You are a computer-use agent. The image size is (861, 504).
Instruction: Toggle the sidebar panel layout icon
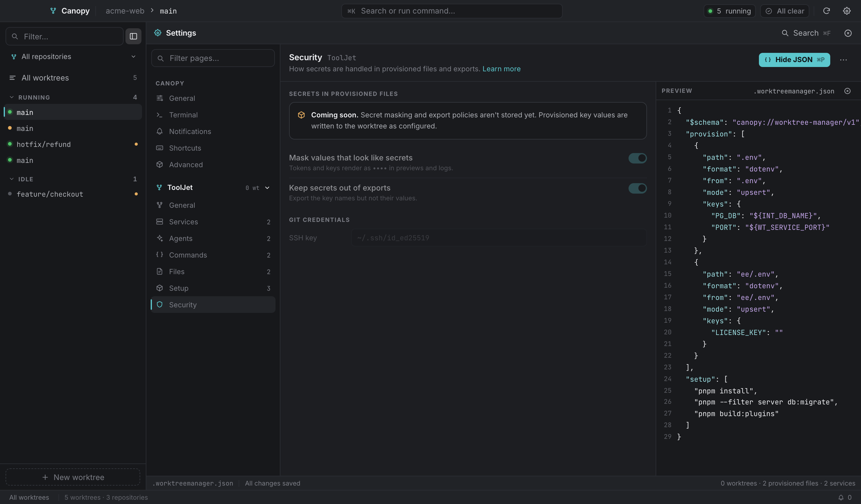133,36
